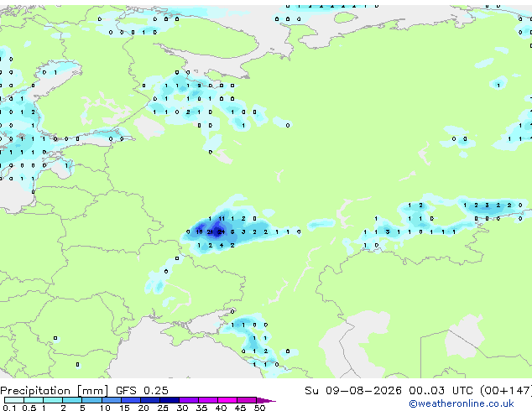Screen dimensions: 532x411
Task: Open the weatheronline.co.uk link
Action: click(x=462, y=403)
